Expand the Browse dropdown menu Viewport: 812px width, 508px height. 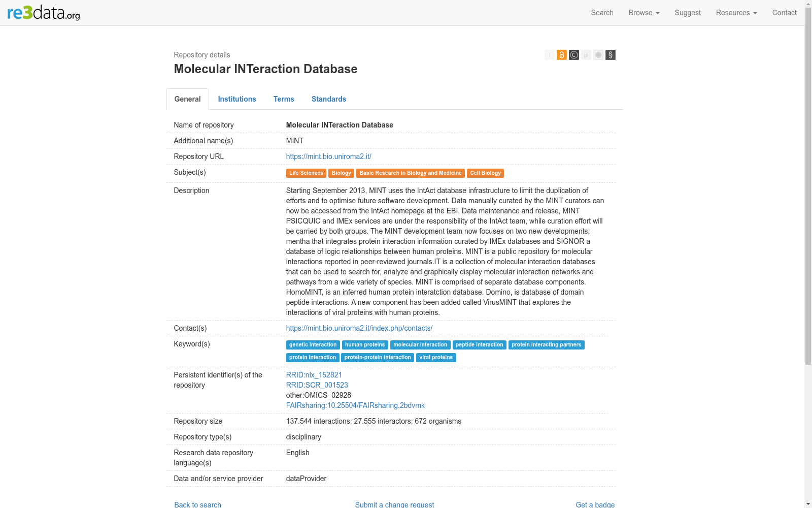point(644,13)
